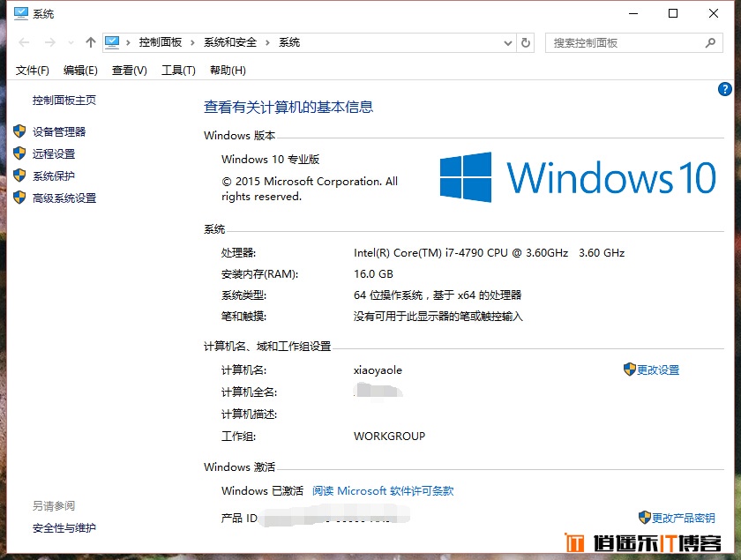Open the recent locations dropdown arrow
741x560 pixels.
[x=71, y=43]
